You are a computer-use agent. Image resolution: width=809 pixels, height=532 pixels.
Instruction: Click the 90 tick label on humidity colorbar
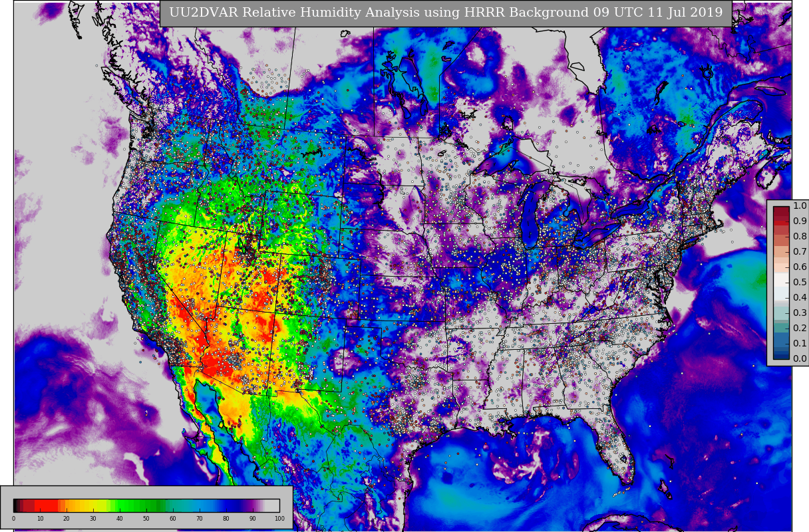click(253, 519)
